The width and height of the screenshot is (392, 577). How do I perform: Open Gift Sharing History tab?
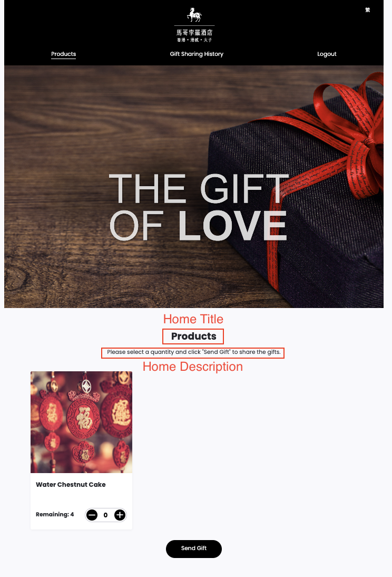(x=197, y=54)
